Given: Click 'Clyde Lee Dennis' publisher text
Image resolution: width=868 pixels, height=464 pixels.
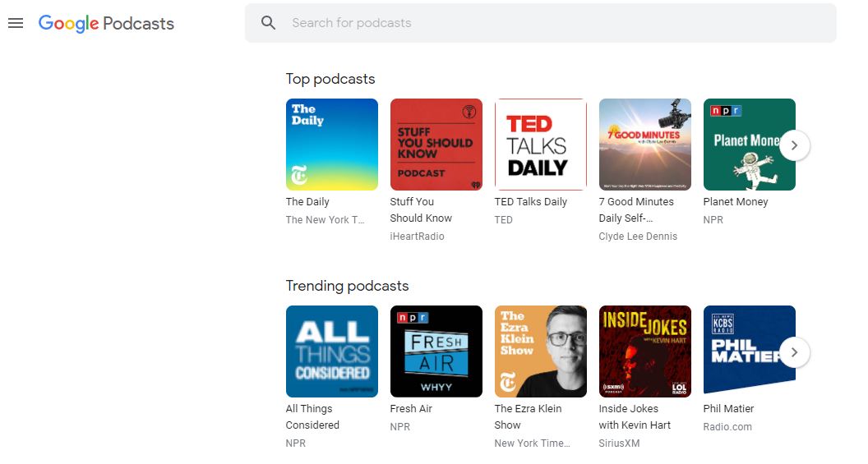Looking at the screenshot, I should click(x=638, y=237).
